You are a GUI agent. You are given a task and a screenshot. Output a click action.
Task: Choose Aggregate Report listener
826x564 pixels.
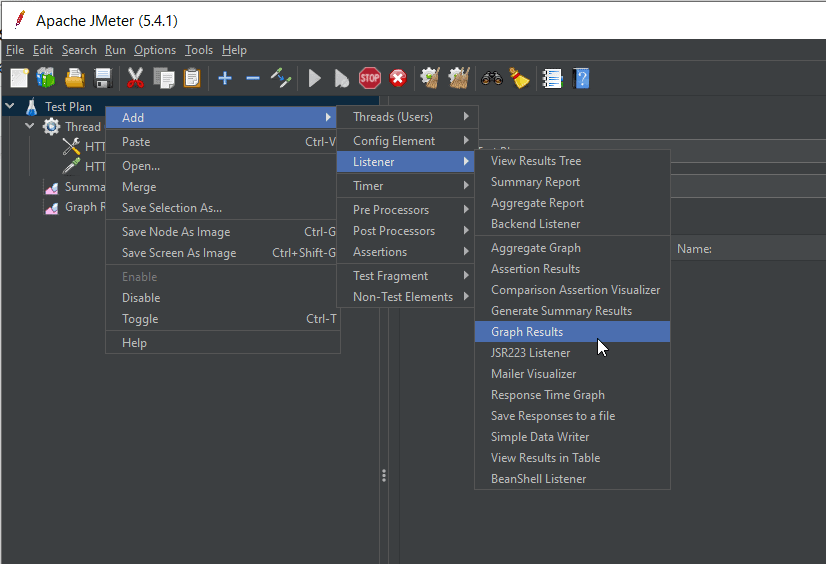[x=573, y=203]
